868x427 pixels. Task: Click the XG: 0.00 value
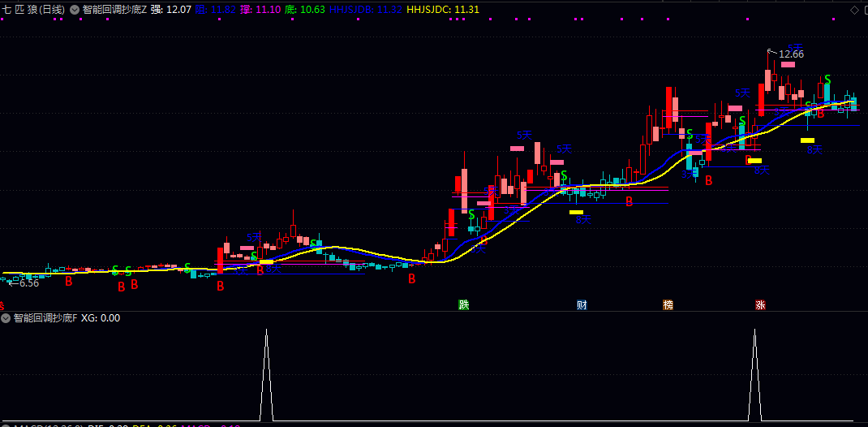tap(101, 318)
